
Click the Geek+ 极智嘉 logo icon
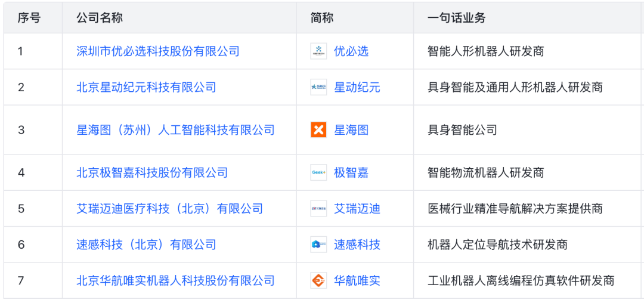tap(318, 173)
